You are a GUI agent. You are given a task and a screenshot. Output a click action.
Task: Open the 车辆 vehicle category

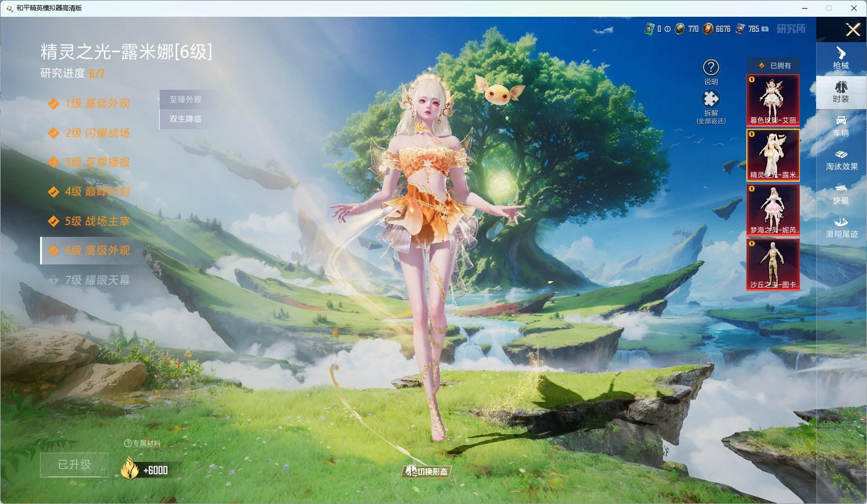pos(841,126)
